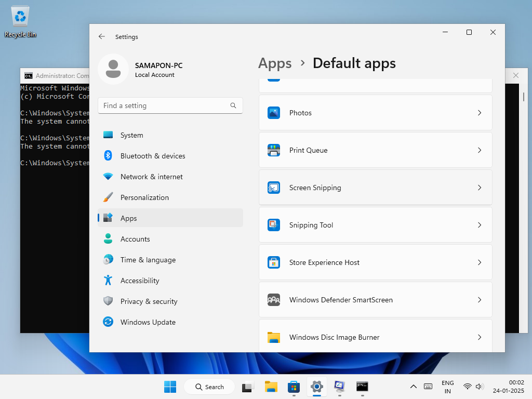Click the Command Prompt taskbar icon

click(362, 387)
